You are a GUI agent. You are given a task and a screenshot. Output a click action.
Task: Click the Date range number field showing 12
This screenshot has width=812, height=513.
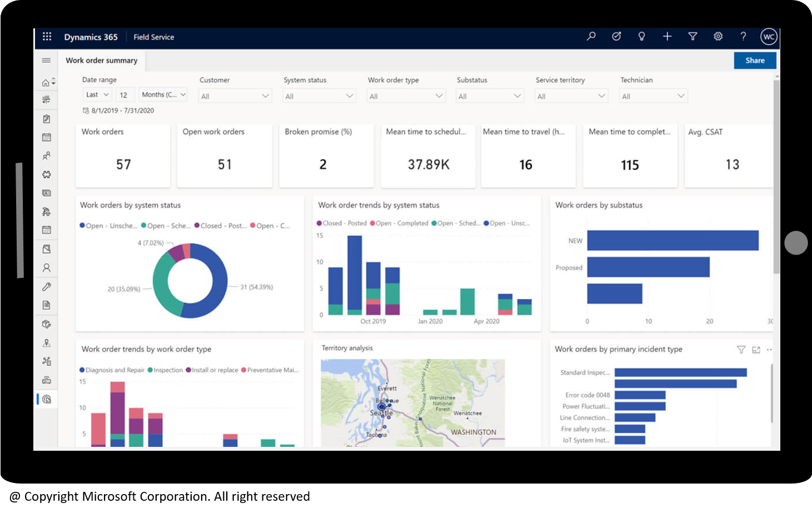pos(124,95)
